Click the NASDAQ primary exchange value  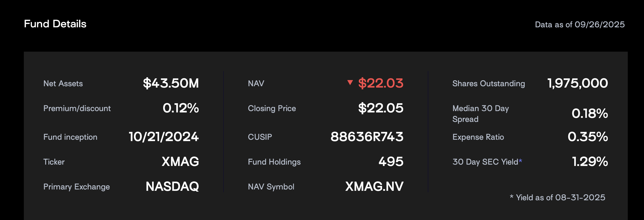(172, 186)
